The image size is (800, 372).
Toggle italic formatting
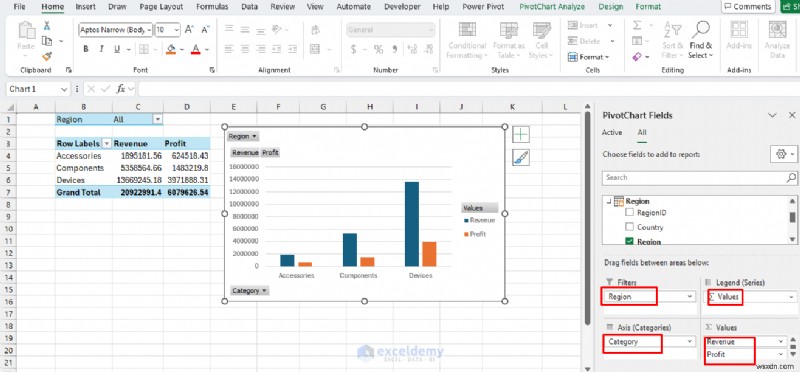pyautogui.click(x=102, y=49)
